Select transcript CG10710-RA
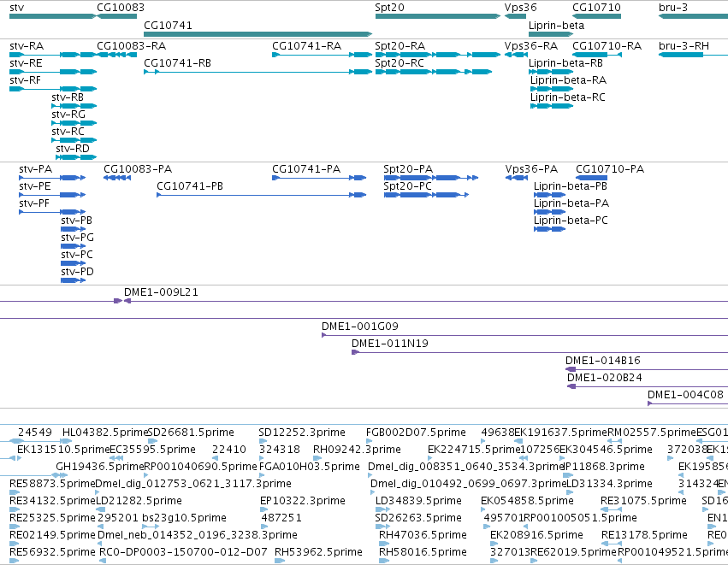 pos(597,55)
